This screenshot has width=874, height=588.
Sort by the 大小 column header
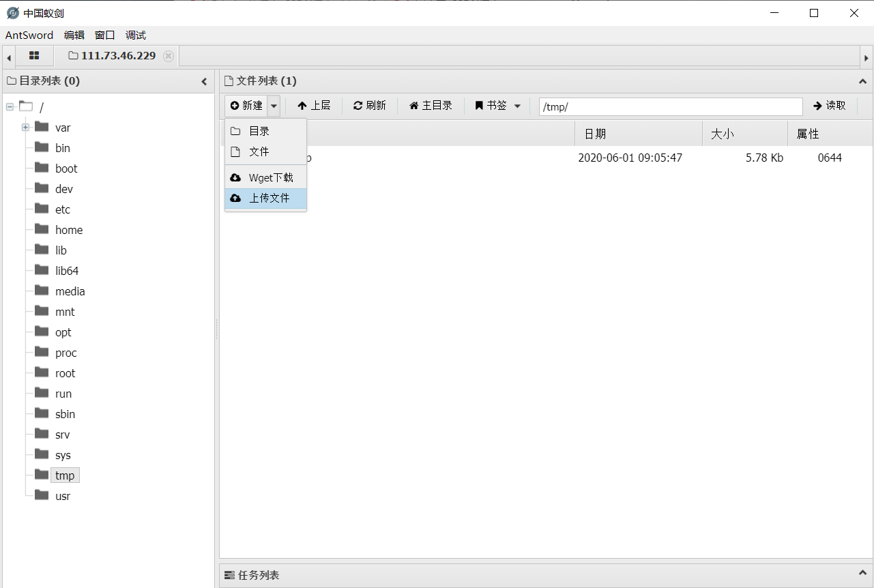[x=745, y=134]
